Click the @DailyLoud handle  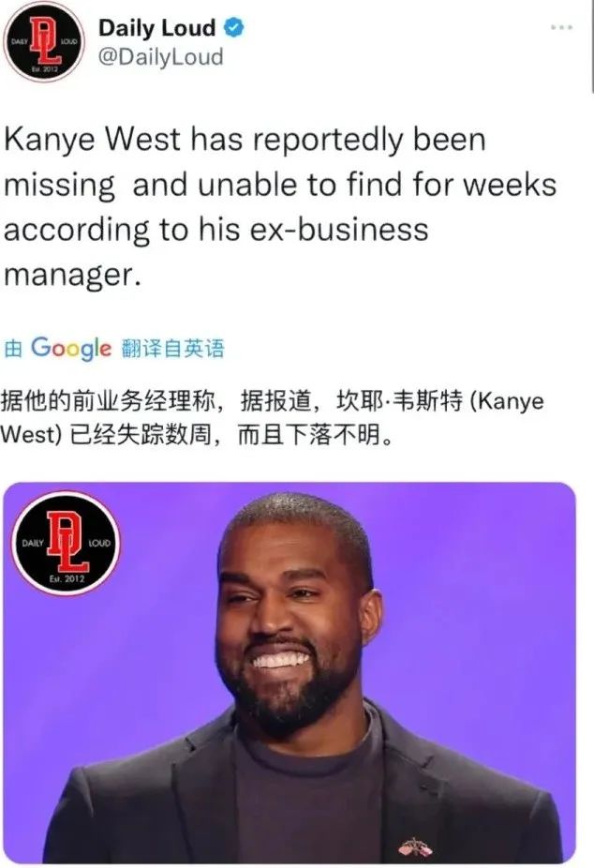pos(161,57)
